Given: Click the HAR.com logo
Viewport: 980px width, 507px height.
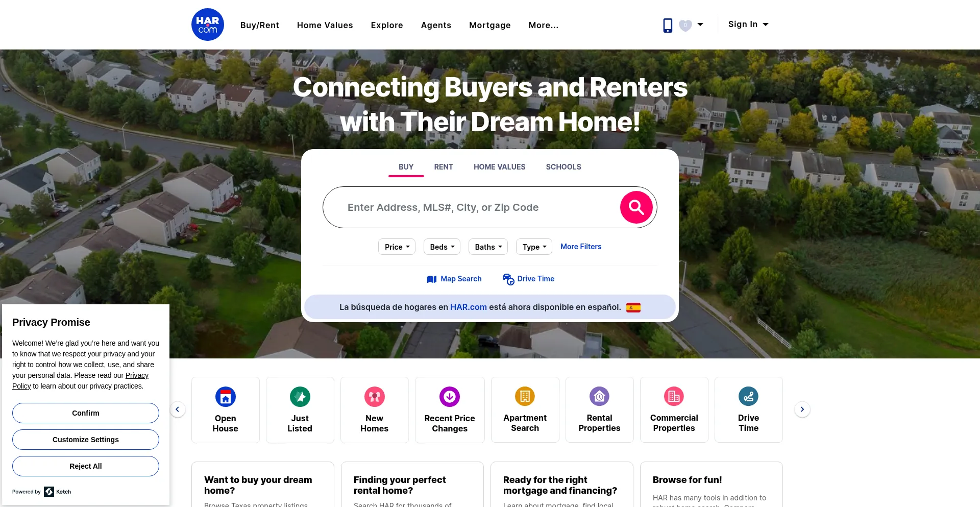Looking at the screenshot, I should (x=207, y=25).
